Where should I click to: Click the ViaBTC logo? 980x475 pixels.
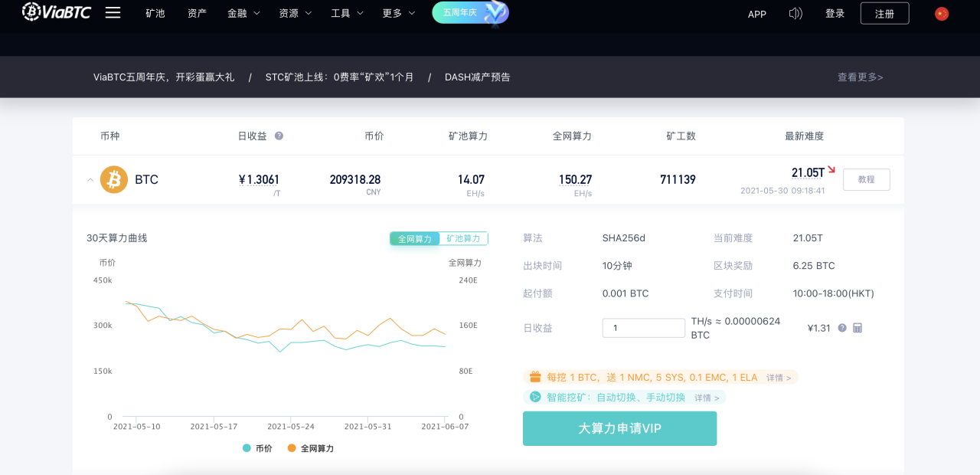pos(57,12)
